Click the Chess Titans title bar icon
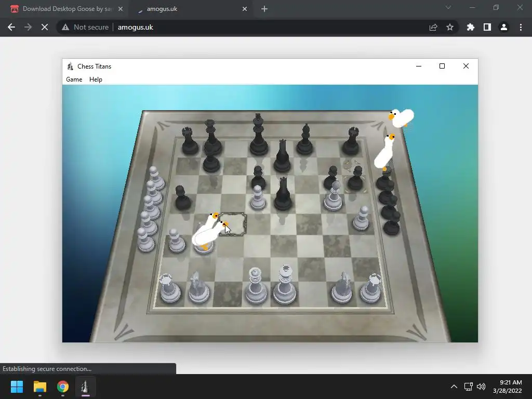 [70, 66]
